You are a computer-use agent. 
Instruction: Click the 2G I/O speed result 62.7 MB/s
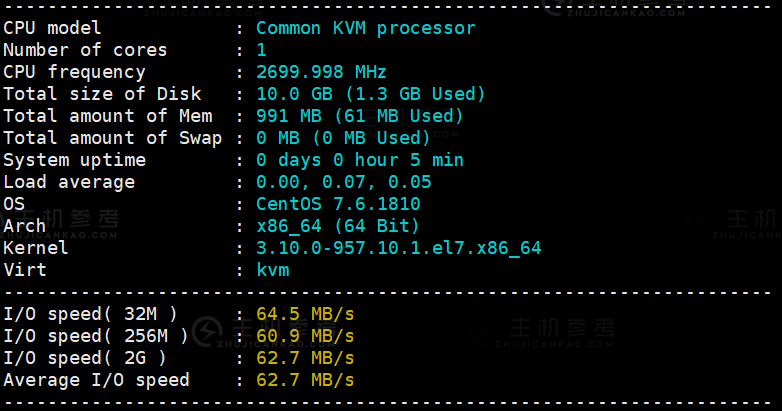pos(305,358)
